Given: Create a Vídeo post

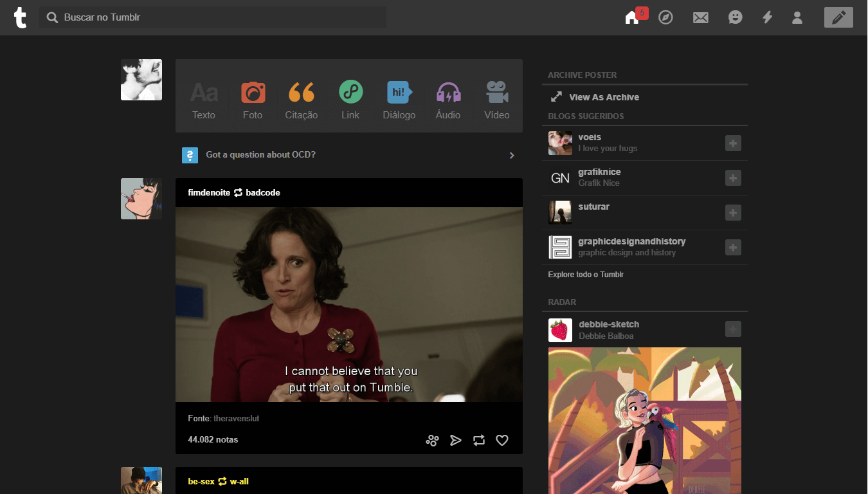Looking at the screenshot, I should tap(497, 100).
